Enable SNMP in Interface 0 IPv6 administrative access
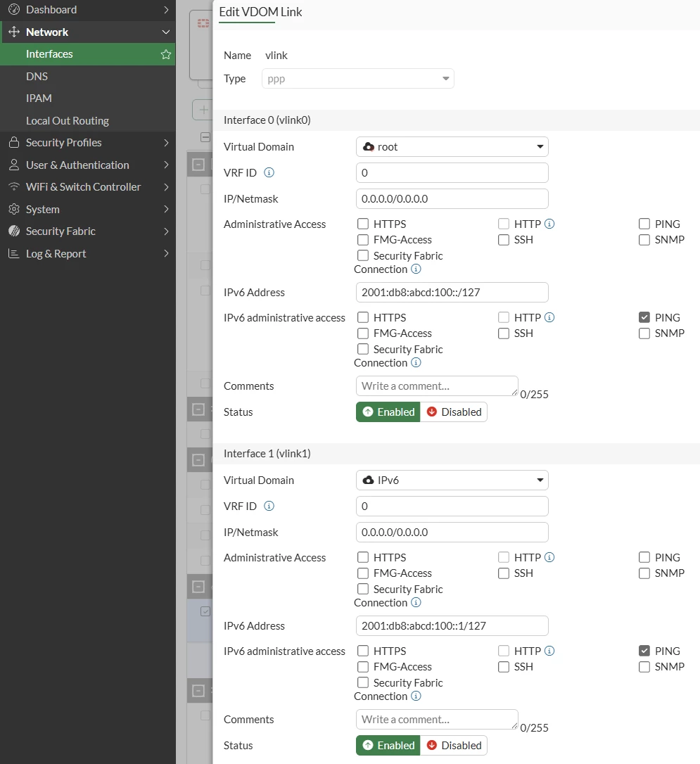Image resolution: width=700 pixels, height=764 pixels. (644, 333)
